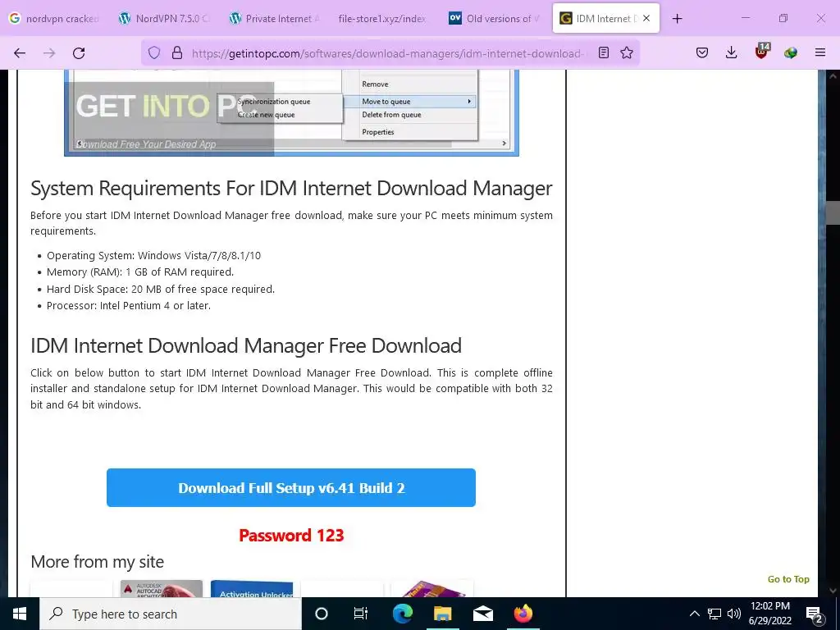
Task: Open a new browser tab
Action: tap(677, 18)
